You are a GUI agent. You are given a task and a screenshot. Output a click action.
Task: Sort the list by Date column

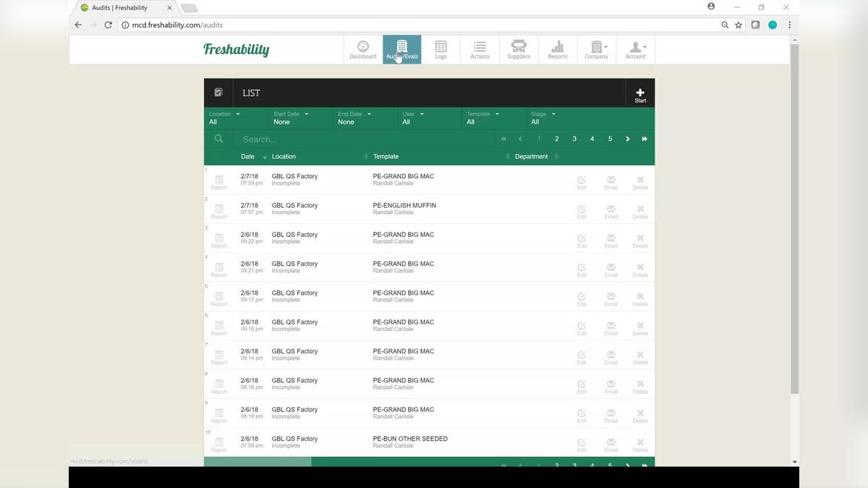coord(253,156)
